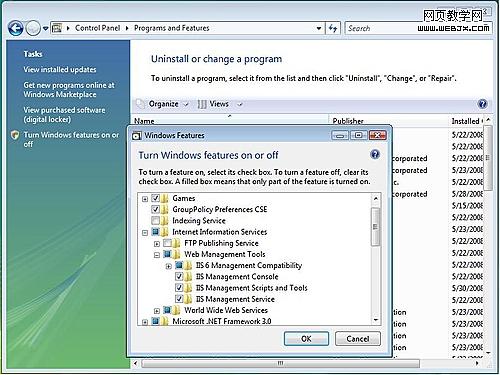Click the Organize toolbar icon
Screen dimensions: 500x375
click(140, 104)
